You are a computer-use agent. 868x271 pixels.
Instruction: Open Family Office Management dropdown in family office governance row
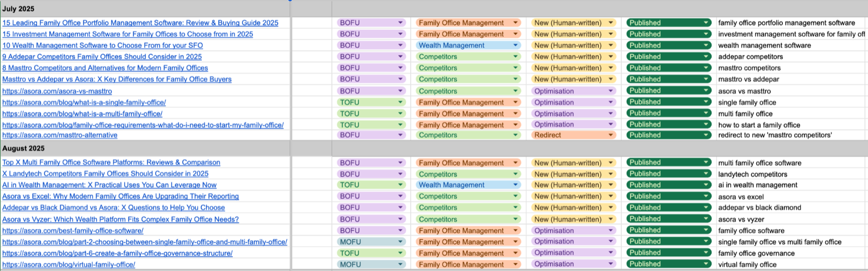tap(468, 253)
